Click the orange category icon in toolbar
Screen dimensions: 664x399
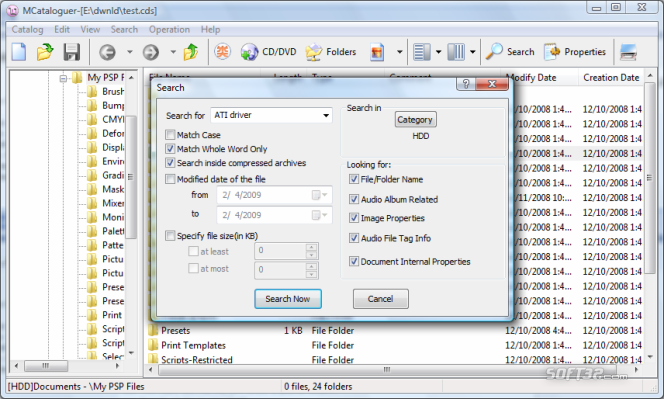(x=222, y=52)
